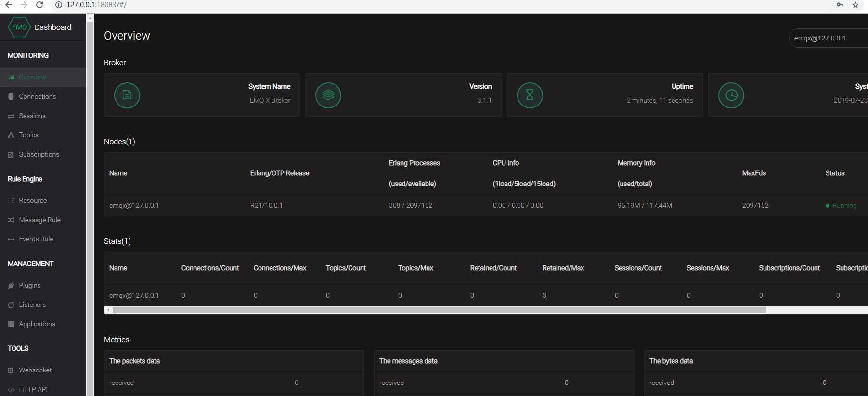Click the Connections/Count column header
Screen dimensions: 868x396
pyautogui.click(x=210, y=268)
